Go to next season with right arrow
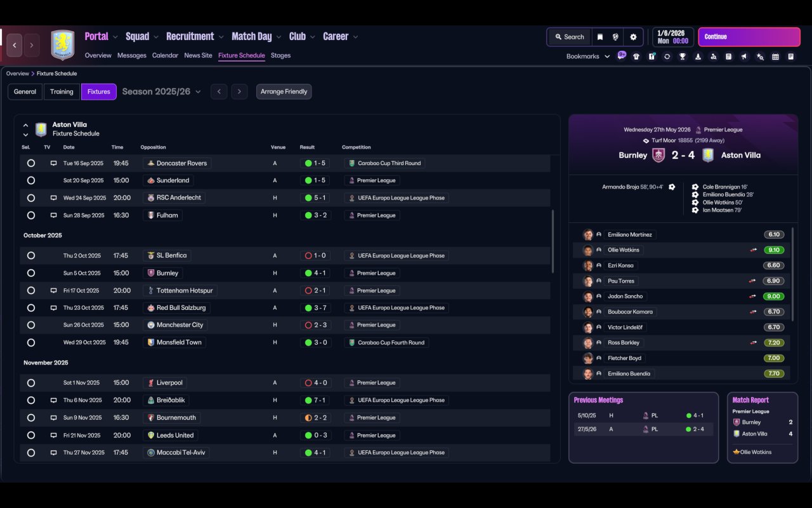The width and height of the screenshot is (812, 508). 239,91
